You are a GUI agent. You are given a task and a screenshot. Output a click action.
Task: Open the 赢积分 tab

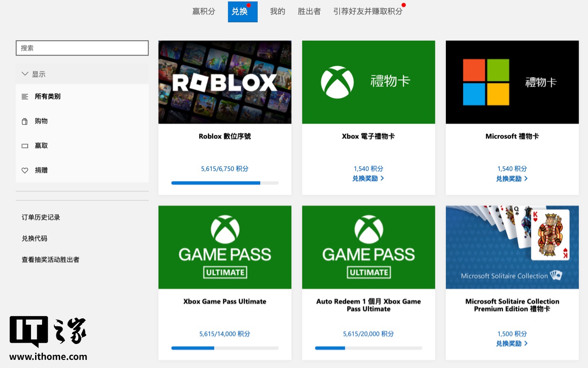(x=204, y=11)
